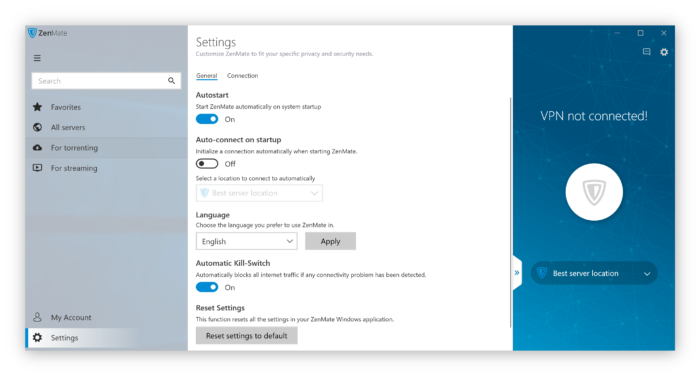Image resolution: width=700 pixels, height=376 pixels.
Task: Disable the Automatic Kill-Switch toggle
Action: pyautogui.click(x=207, y=287)
